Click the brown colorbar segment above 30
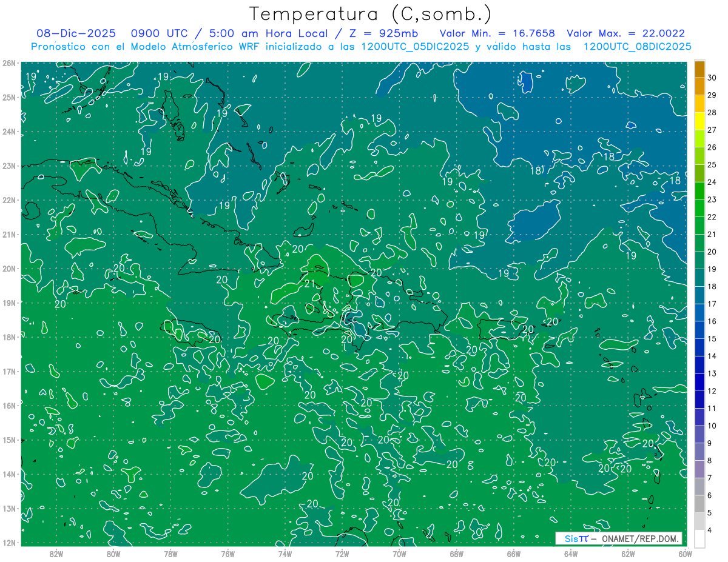The height and width of the screenshot is (562, 728). point(699,69)
